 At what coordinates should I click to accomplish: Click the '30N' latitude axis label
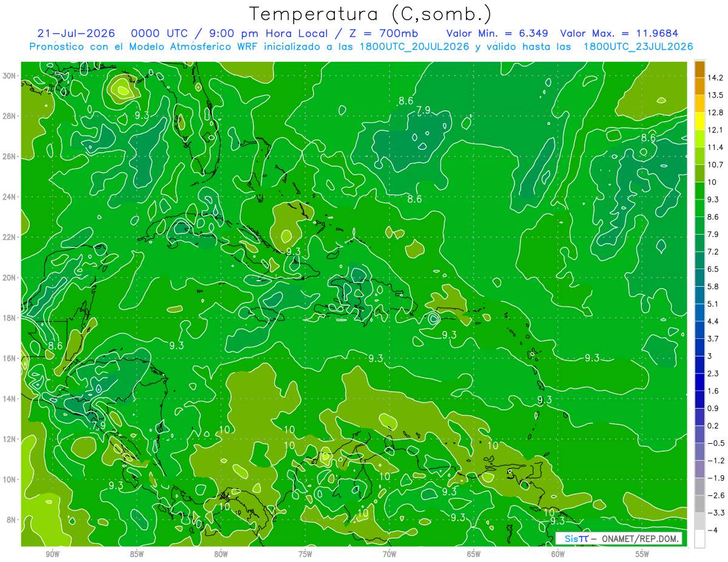(x=10, y=76)
